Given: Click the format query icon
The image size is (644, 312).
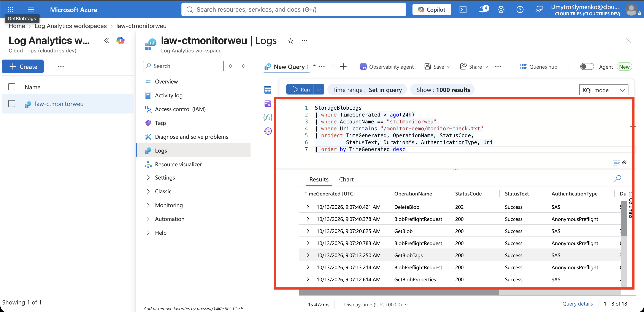Looking at the screenshot, I should (616, 163).
